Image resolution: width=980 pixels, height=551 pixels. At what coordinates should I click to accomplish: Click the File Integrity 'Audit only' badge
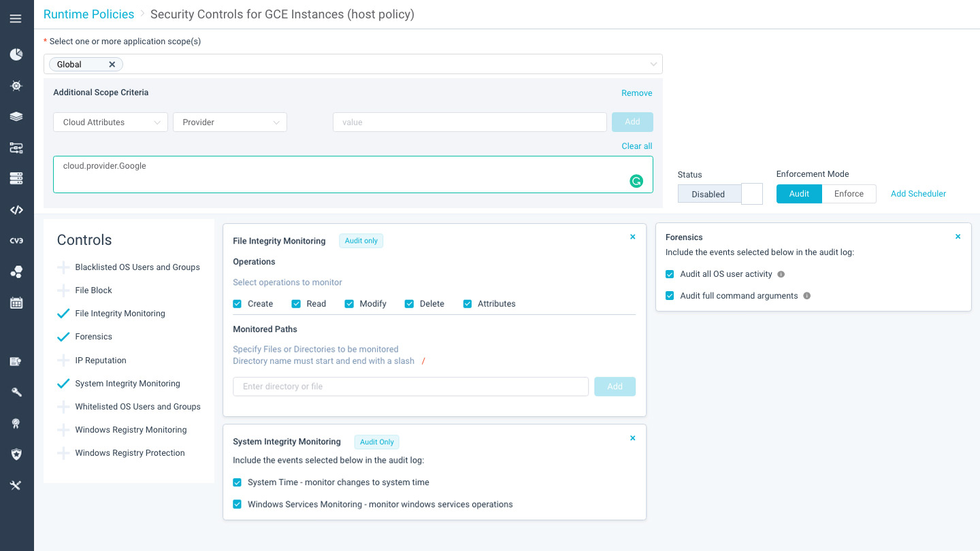click(361, 241)
